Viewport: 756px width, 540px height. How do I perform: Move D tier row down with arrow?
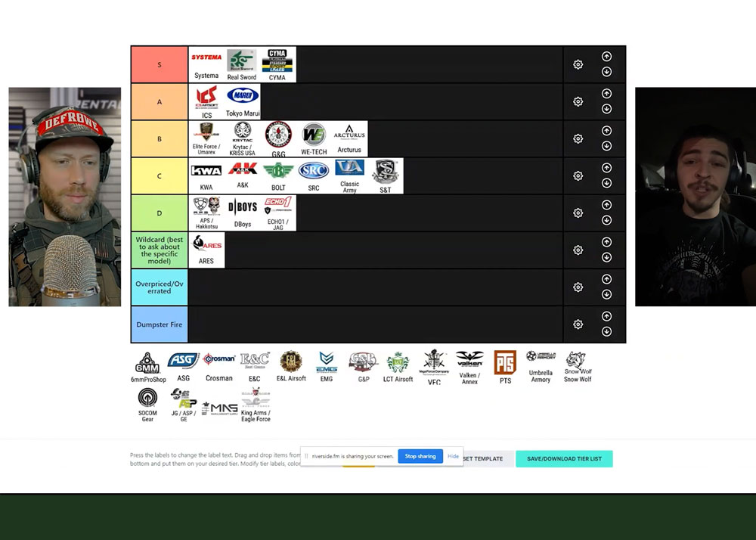[x=606, y=220]
